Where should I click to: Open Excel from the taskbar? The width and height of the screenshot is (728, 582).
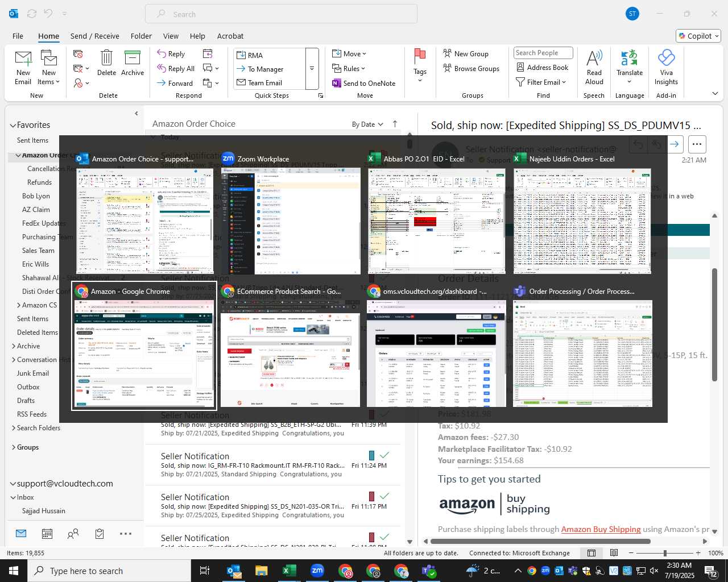tap(289, 571)
